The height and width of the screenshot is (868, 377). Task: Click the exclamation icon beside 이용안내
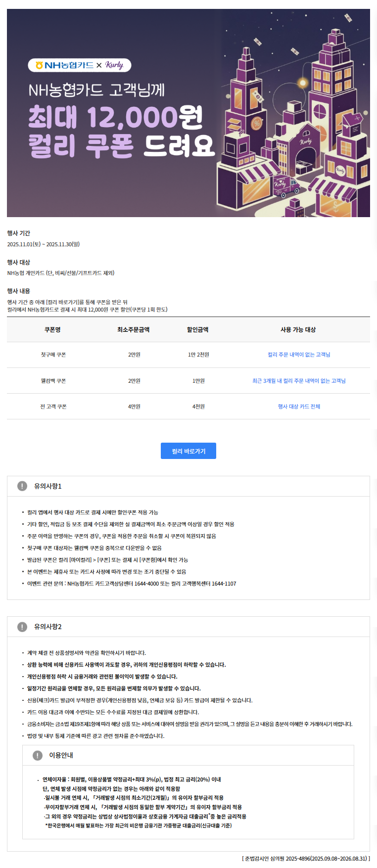(38, 755)
